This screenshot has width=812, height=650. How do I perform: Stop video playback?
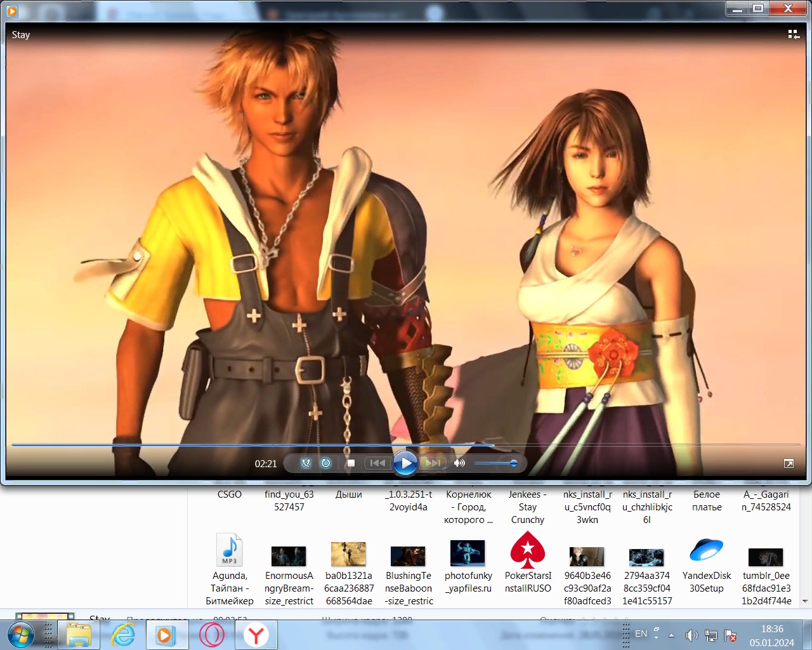(x=351, y=463)
